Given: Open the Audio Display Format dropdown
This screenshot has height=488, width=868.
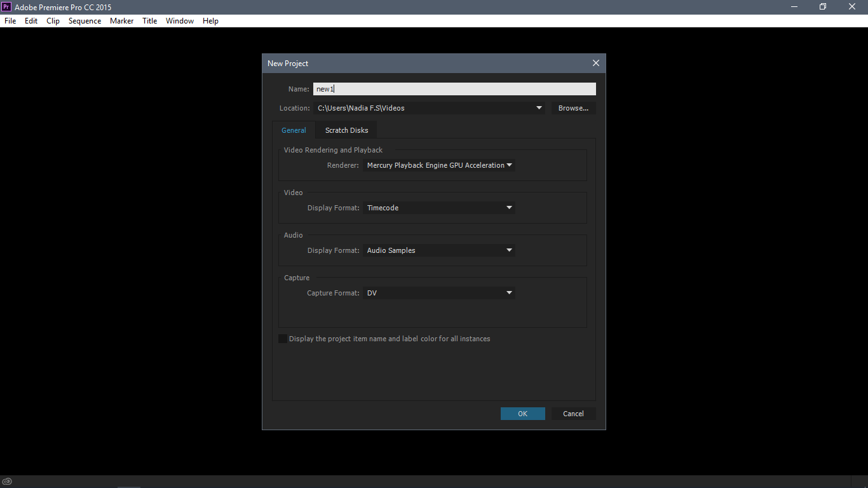Looking at the screenshot, I should [439, 250].
